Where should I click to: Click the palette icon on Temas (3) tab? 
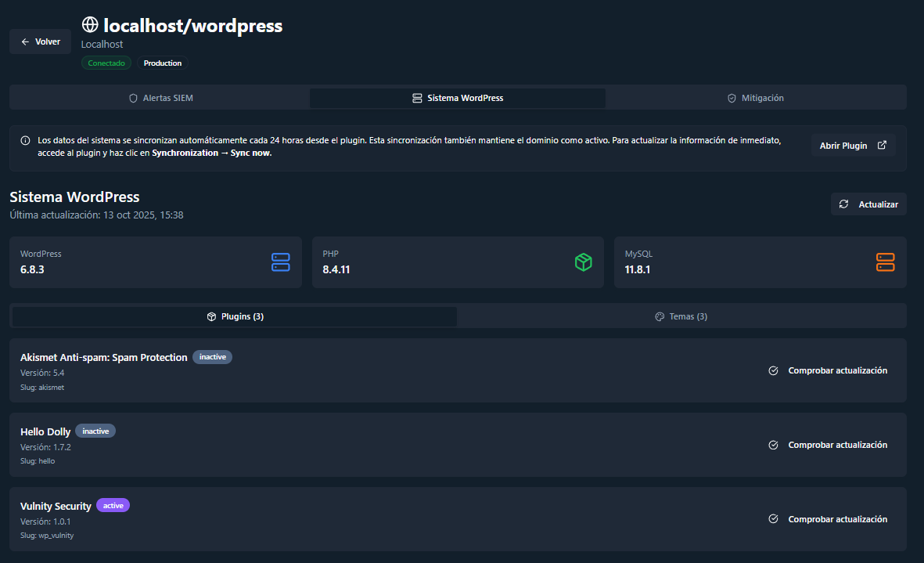pyautogui.click(x=660, y=316)
